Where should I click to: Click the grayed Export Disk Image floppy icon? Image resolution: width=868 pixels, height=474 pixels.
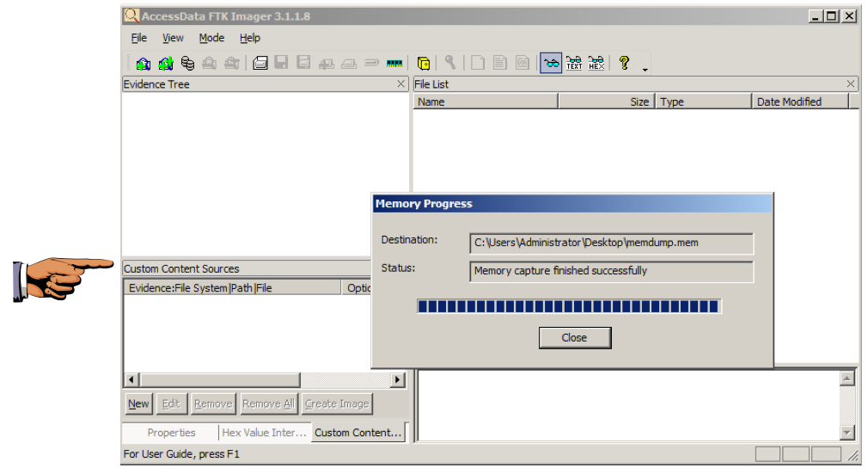tap(281, 63)
